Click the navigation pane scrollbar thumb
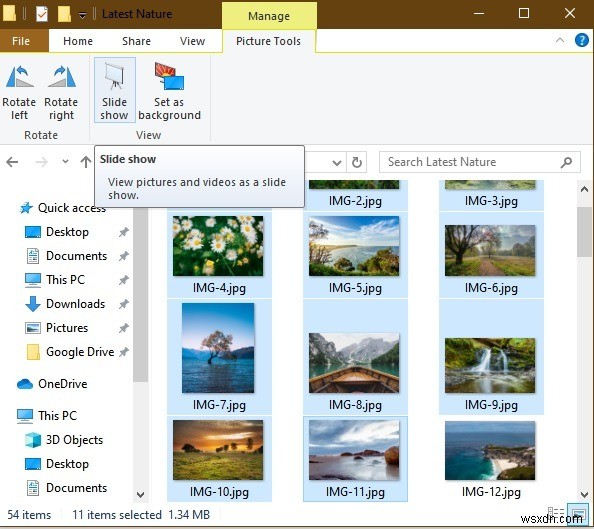 (x=141, y=294)
